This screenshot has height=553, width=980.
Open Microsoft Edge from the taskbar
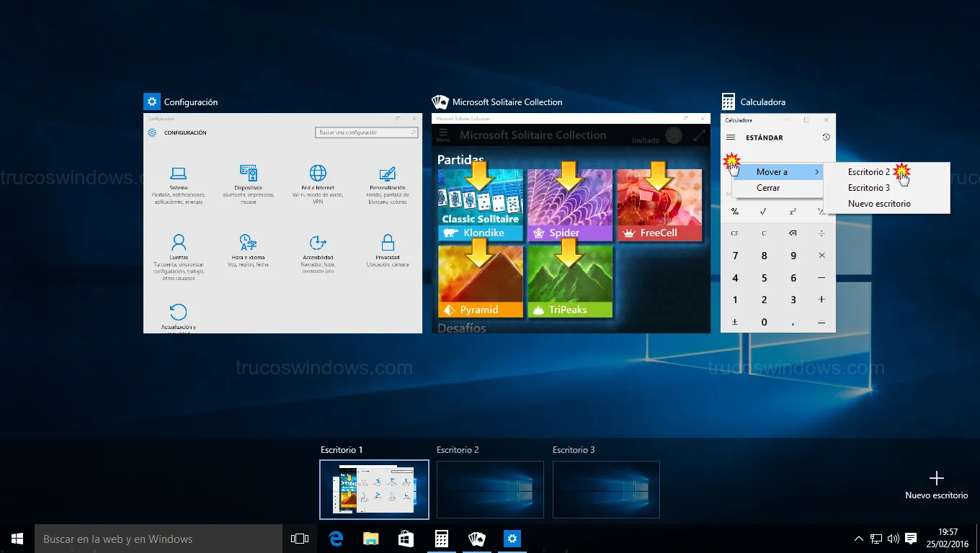click(336, 539)
